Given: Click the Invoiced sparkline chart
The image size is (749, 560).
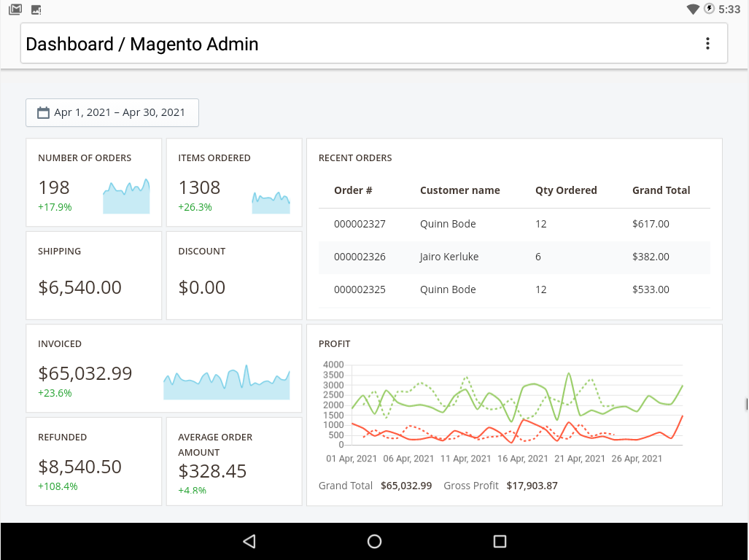Looking at the screenshot, I should (226, 382).
